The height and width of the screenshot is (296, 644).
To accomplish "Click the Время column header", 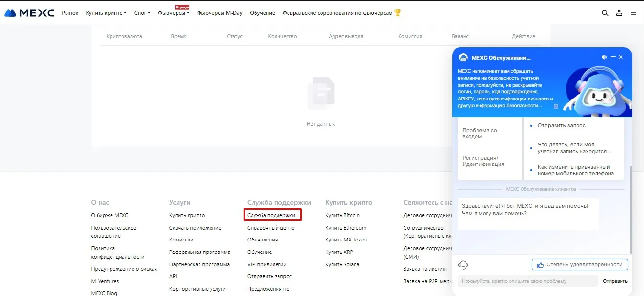I will coord(178,36).
